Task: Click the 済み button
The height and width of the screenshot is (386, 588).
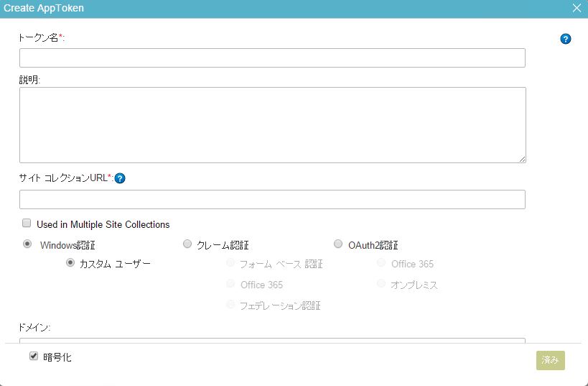Action: (x=550, y=360)
